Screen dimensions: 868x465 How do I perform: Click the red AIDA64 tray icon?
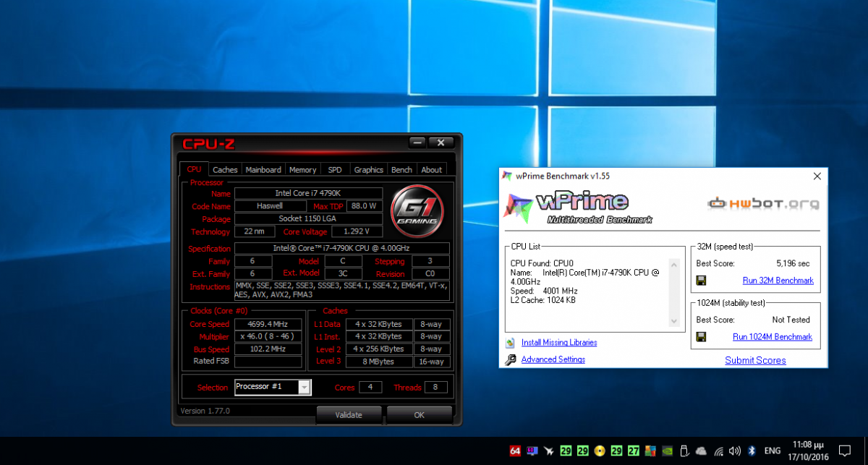515,451
